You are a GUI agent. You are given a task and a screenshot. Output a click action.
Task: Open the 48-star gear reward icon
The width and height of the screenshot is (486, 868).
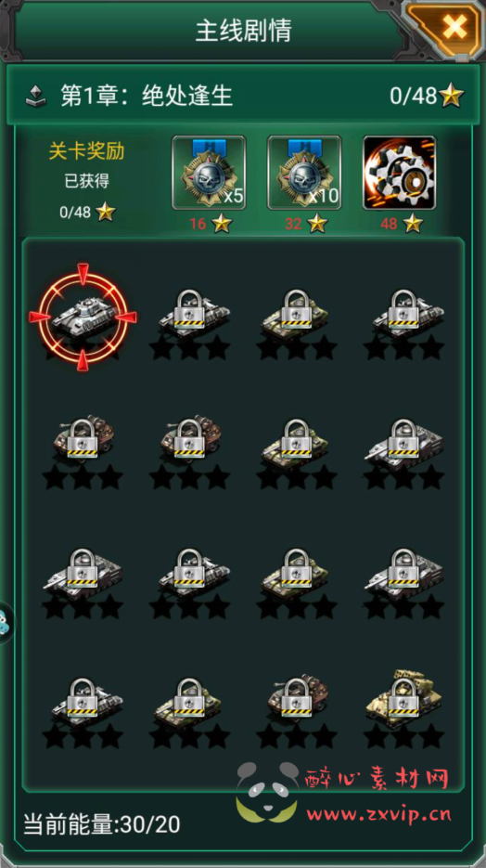pyautogui.click(x=399, y=173)
